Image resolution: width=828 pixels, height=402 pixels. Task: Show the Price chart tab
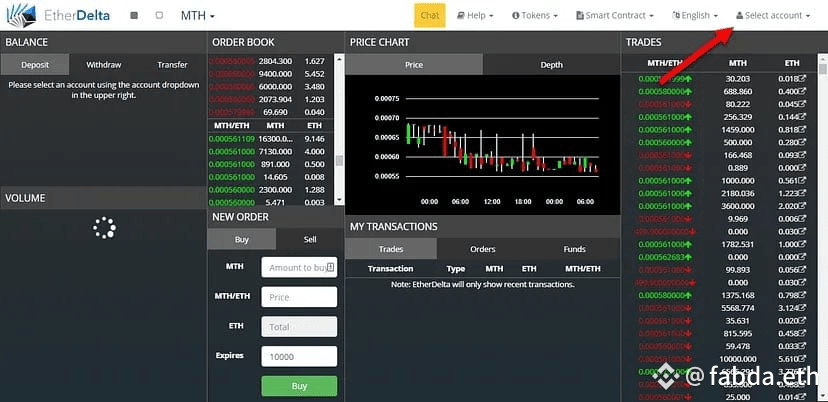pyautogui.click(x=414, y=64)
